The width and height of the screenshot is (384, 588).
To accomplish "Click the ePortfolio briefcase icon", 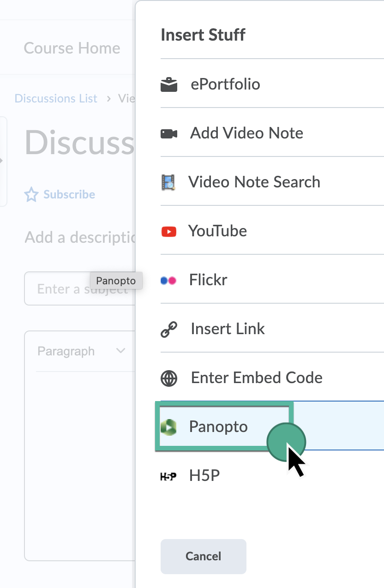I will (x=169, y=85).
